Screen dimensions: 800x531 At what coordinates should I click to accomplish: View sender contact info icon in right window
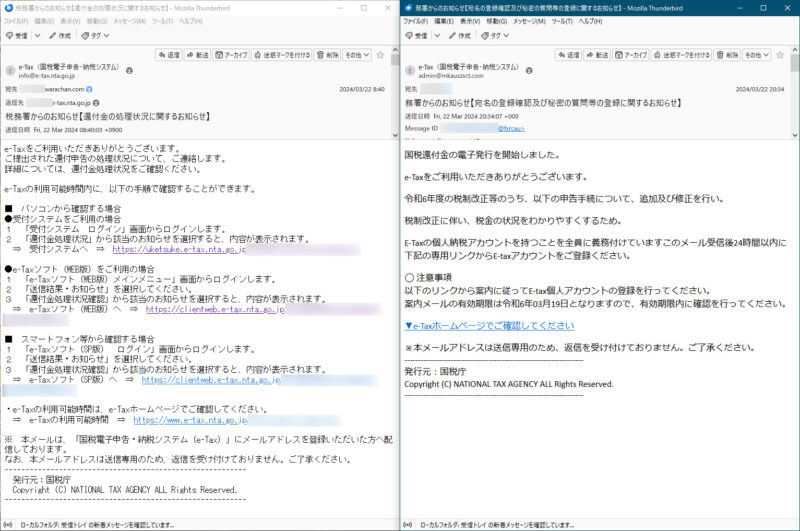pos(530,70)
